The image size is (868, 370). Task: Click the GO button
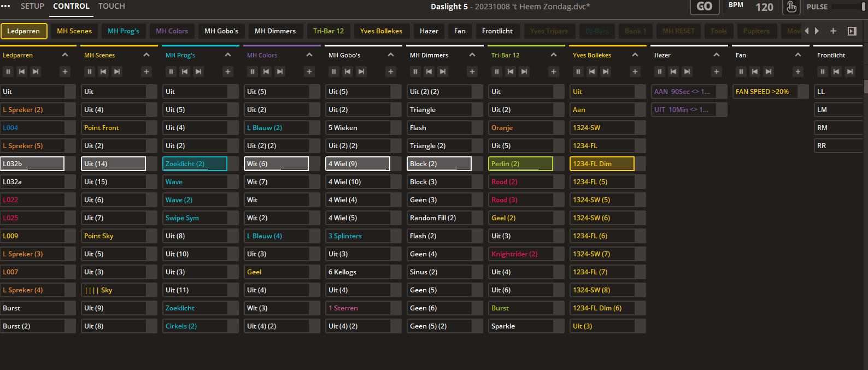click(705, 7)
